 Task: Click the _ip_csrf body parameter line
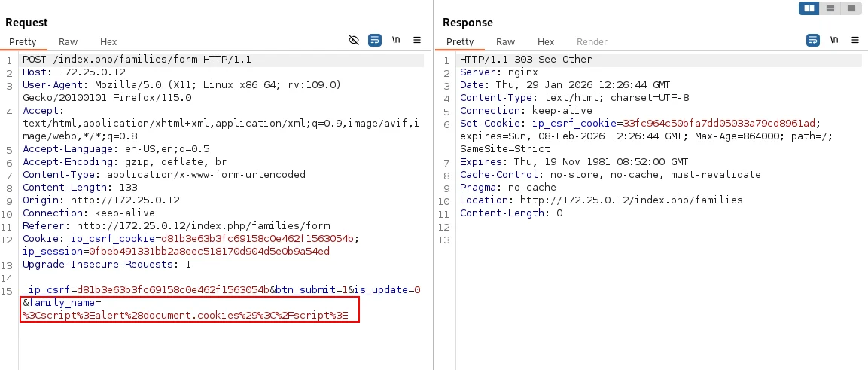tap(221, 289)
